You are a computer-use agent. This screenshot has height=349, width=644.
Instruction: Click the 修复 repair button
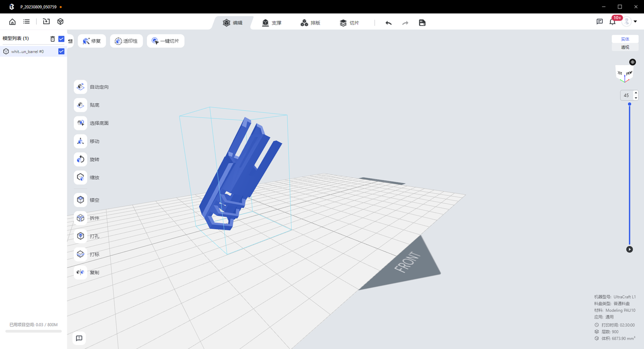[x=92, y=41]
